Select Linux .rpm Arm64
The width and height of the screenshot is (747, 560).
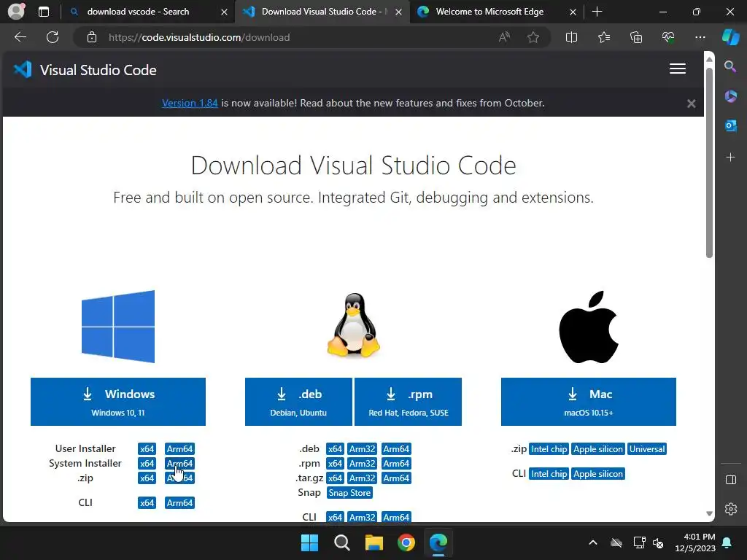coord(396,463)
